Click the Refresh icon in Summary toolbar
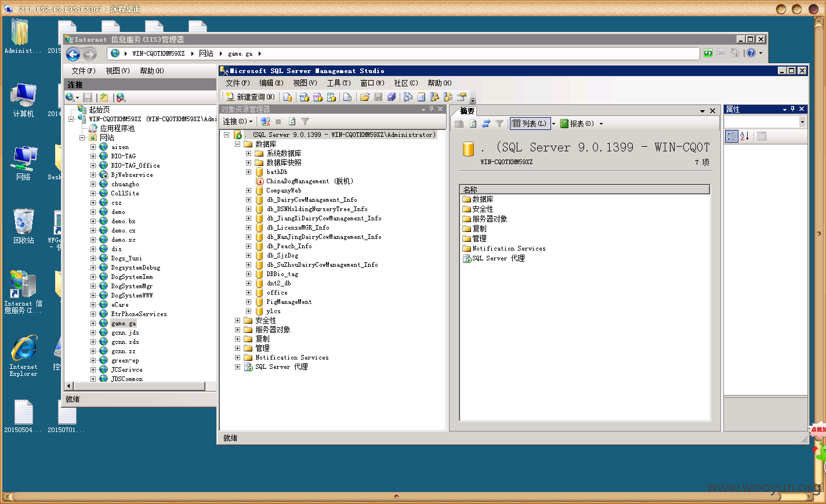 pyautogui.click(x=473, y=124)
